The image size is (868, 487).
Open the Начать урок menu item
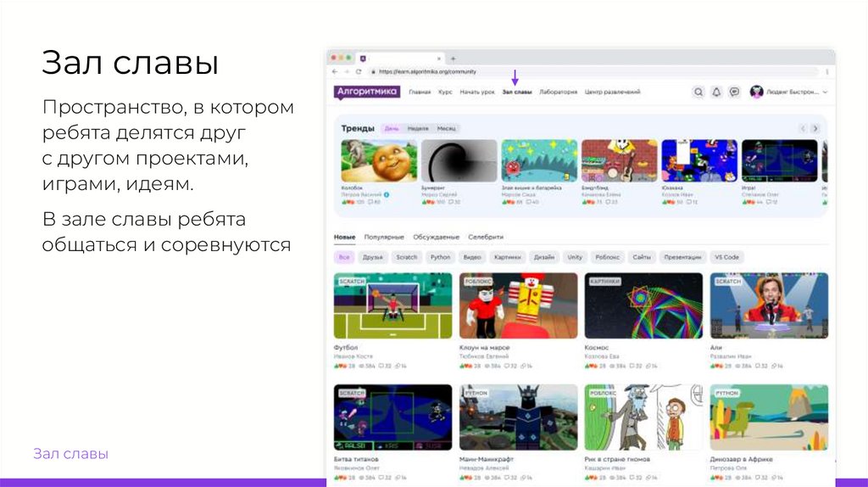tap(477, 92)
